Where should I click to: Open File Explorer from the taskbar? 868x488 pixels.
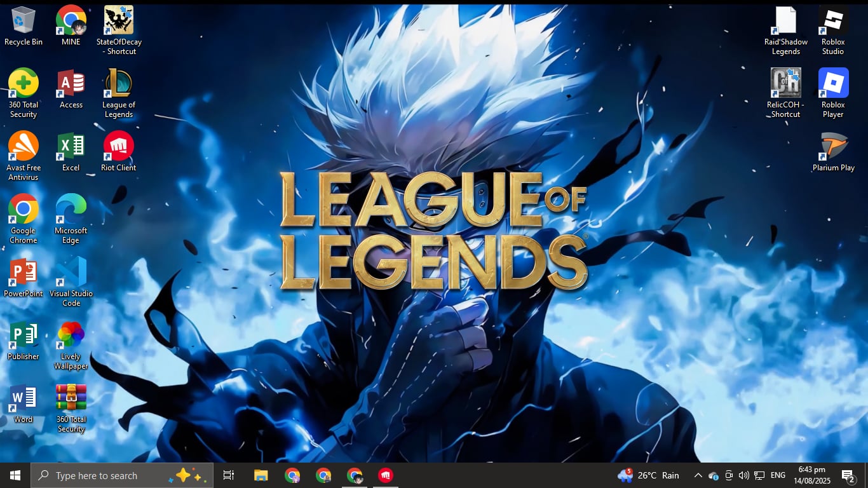pos(261,475)
